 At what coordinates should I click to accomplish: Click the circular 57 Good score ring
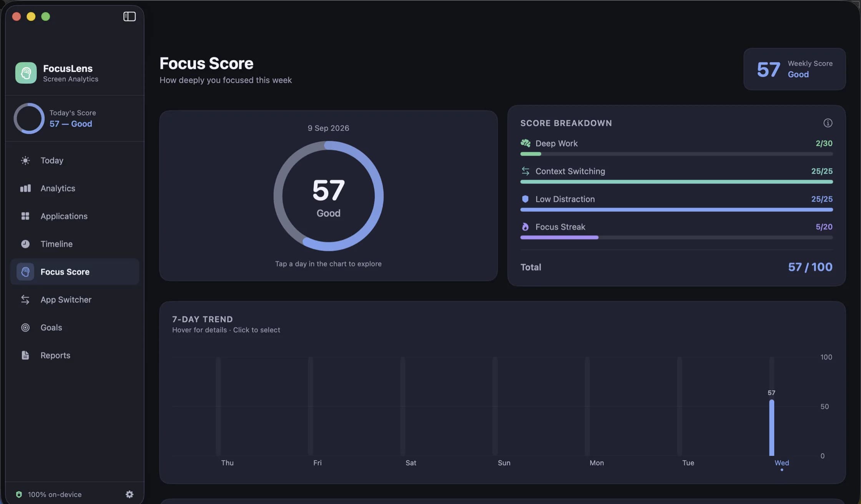328,196
